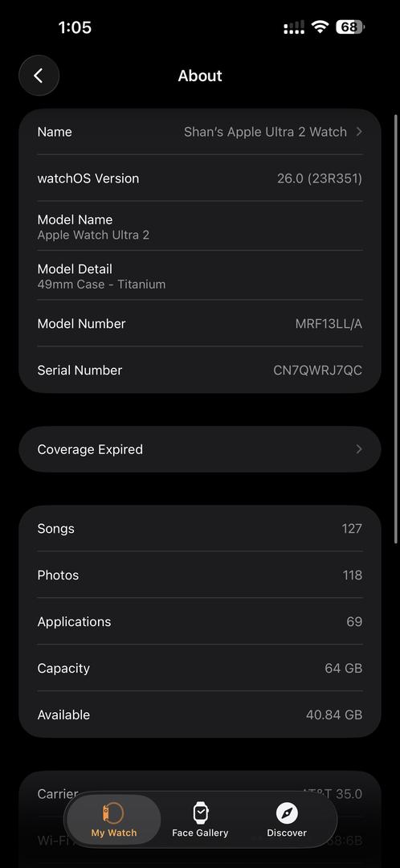The image size is (400, 868).
Task: Open the watch name Shan's Apple Ultra 2 Watch
Action: 266,132
